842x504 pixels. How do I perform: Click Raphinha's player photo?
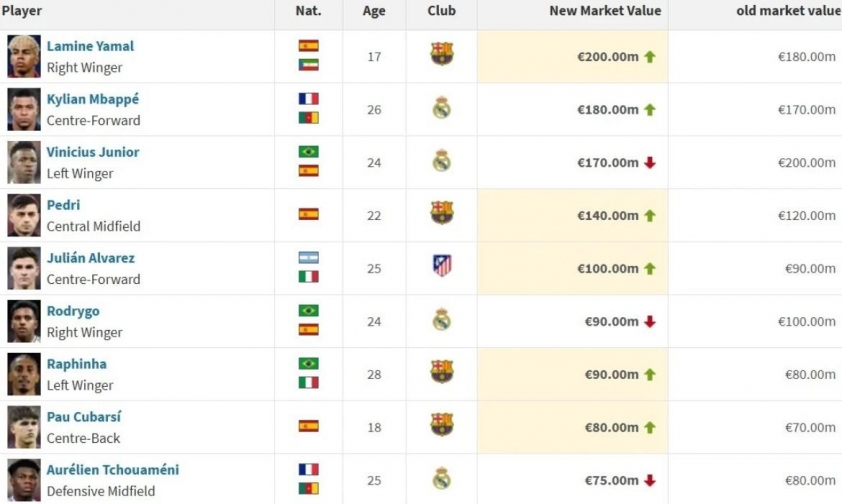pos(24,374)
